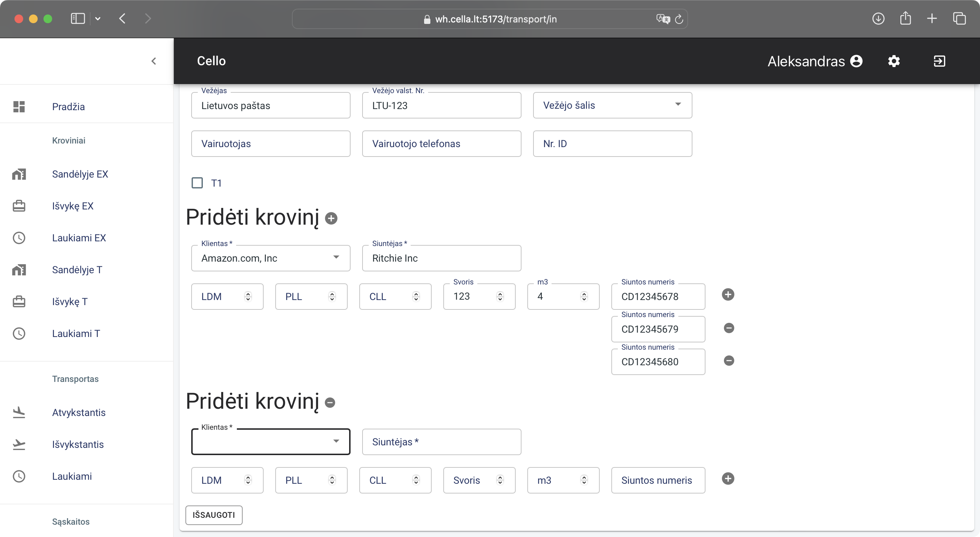Add shipment number next to CD12345678
The height and width of the screenshot is (537, 980).
click(728, 295)
